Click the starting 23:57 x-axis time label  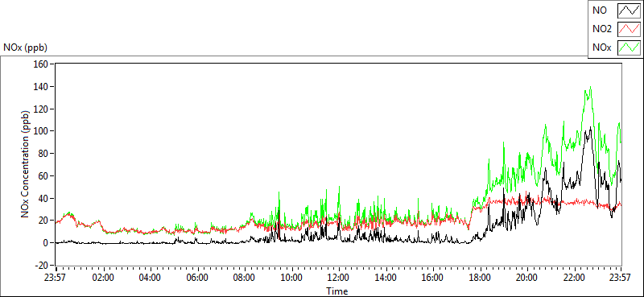pyautogui.click(x=56, y=277)
